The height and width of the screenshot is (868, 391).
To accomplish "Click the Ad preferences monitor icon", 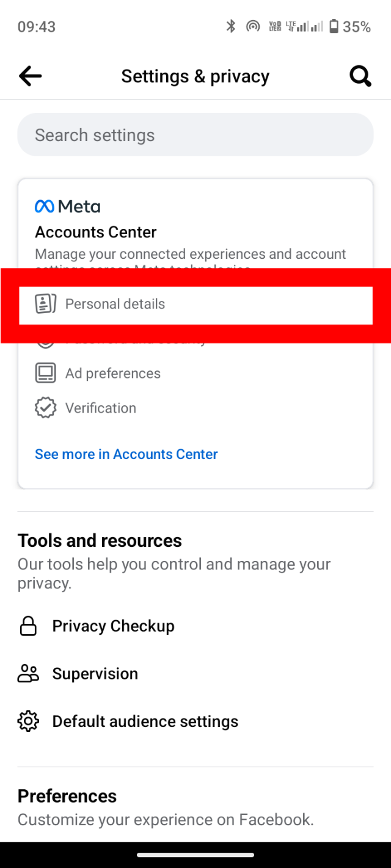I will coord(46,373).
